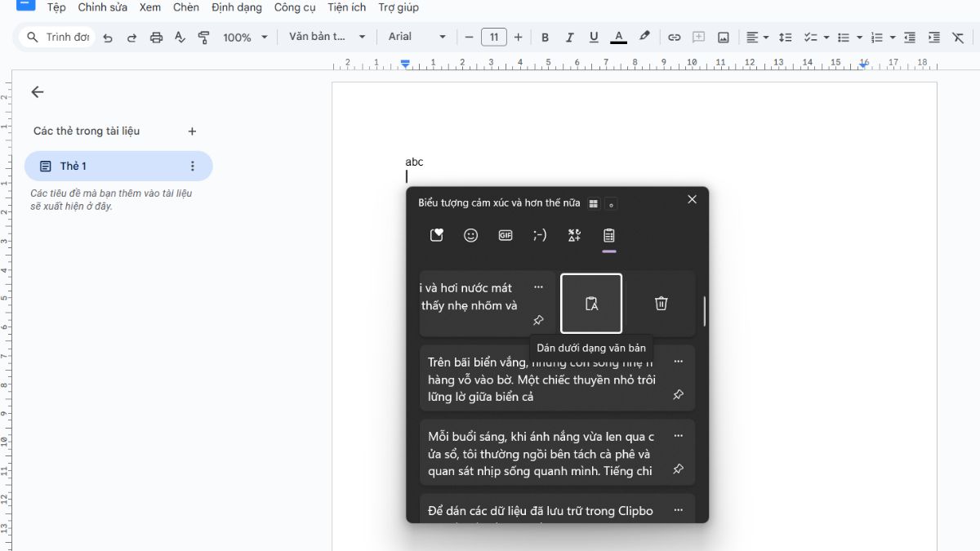
Task: Open the Tệp menu
Action: (x=56, y=7)
